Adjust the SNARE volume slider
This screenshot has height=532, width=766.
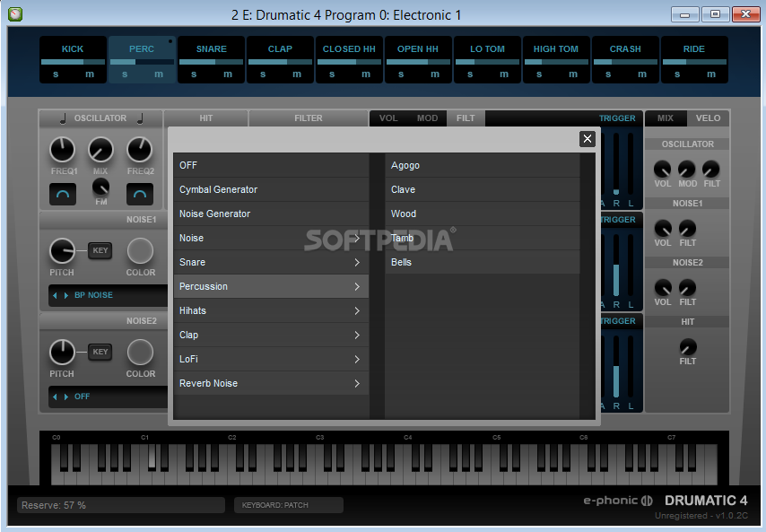211,62
